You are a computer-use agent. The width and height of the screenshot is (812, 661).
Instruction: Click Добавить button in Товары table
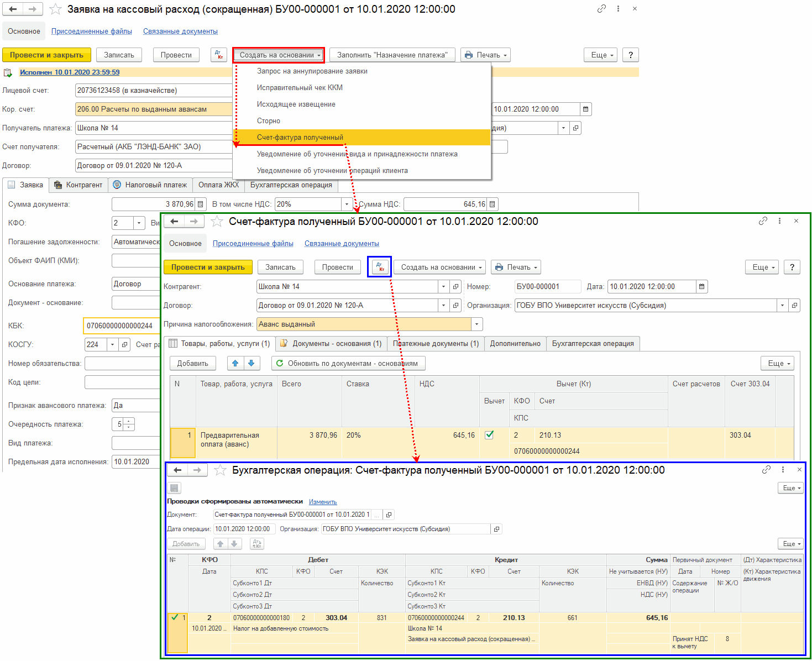(193, 363)
